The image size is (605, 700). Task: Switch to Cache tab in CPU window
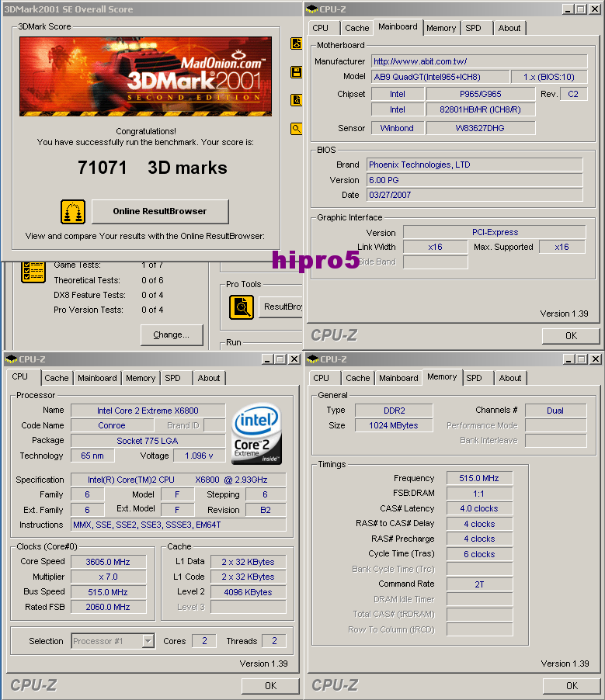click(57, 378)
